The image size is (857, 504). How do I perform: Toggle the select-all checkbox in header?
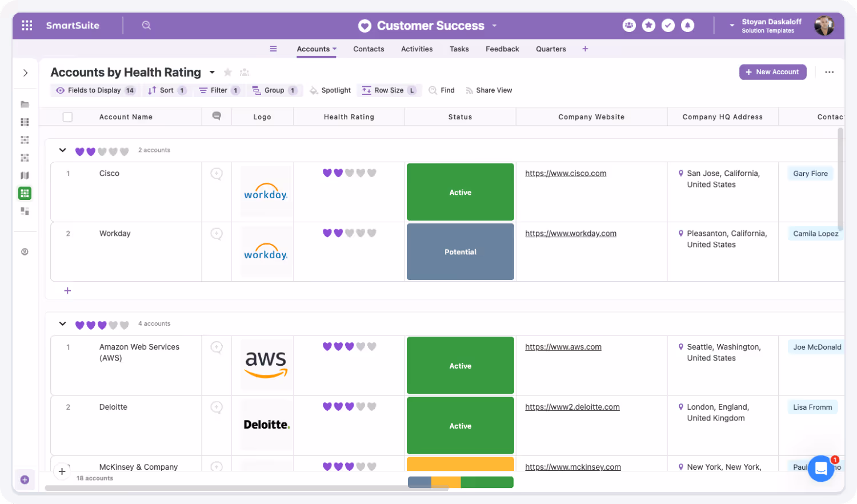(x=67, y=117)
